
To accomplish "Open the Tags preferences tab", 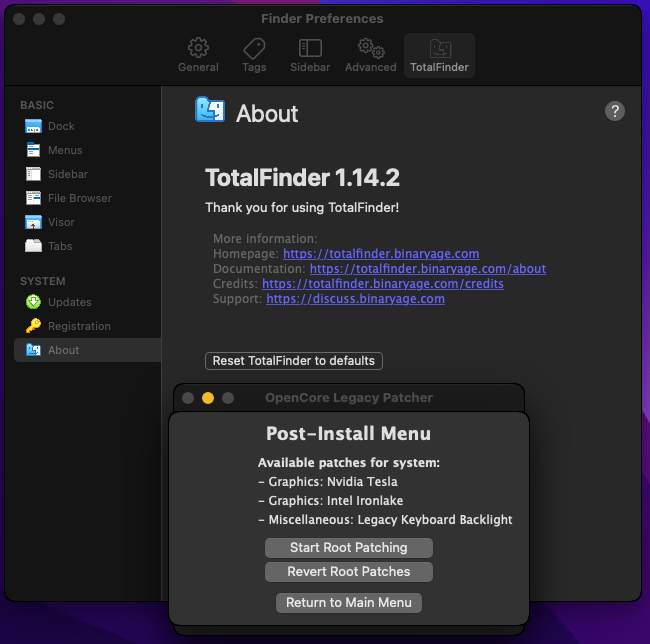I will pos(254,55).
